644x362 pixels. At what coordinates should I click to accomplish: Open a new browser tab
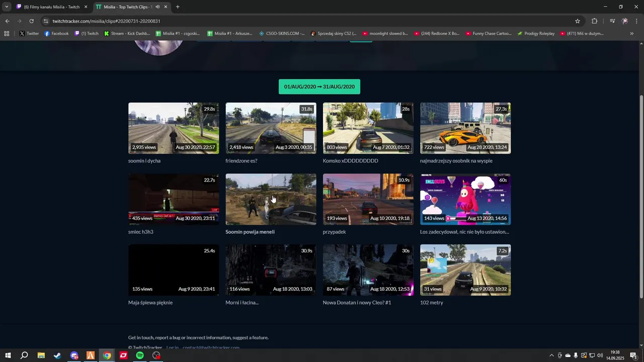point(178,7)
